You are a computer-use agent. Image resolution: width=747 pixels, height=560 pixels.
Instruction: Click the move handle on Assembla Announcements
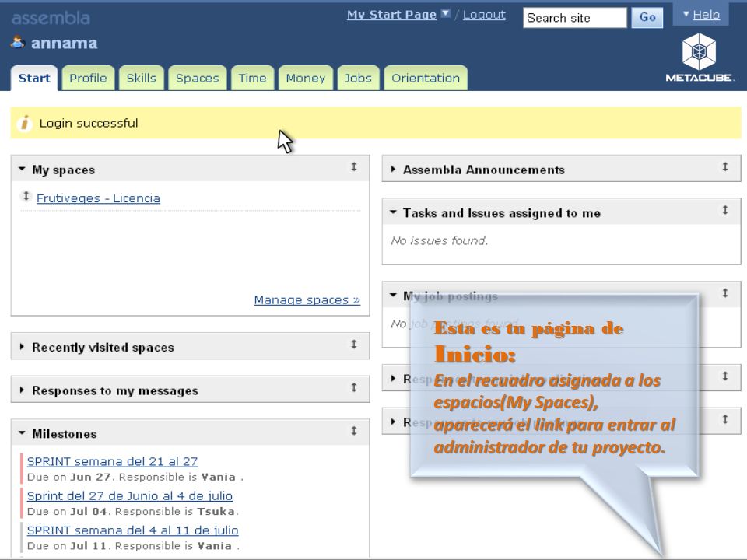(725, 166)
